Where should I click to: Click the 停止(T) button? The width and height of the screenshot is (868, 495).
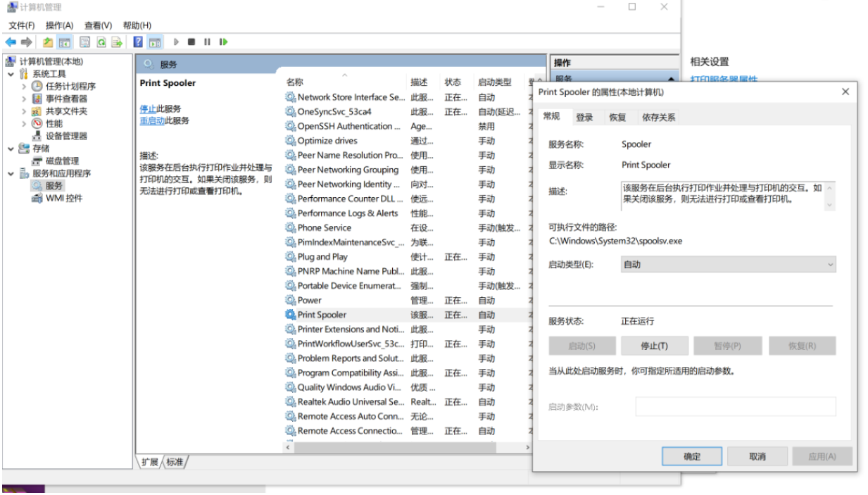point(654,346)
